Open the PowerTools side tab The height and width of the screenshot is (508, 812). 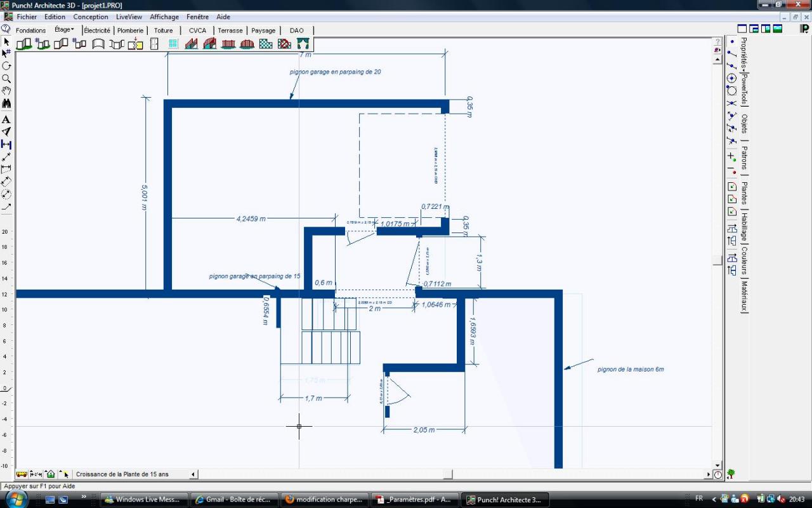coord(744,89)
